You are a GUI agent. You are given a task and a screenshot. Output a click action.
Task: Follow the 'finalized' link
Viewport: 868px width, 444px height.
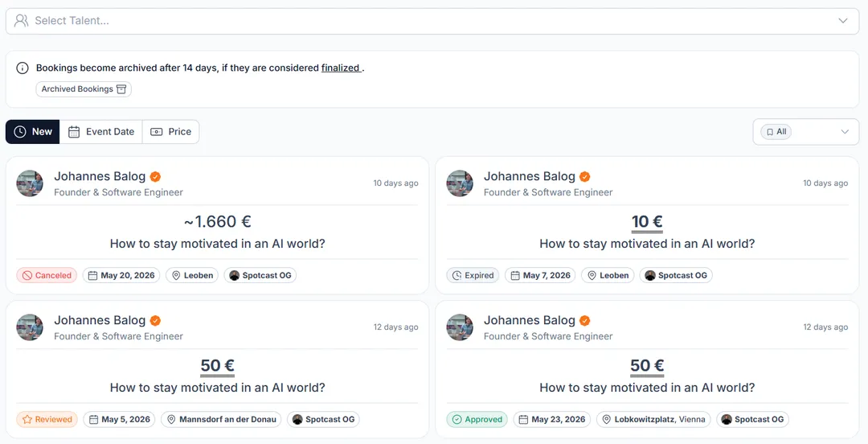pyautogui.click(x=341, y=68)
